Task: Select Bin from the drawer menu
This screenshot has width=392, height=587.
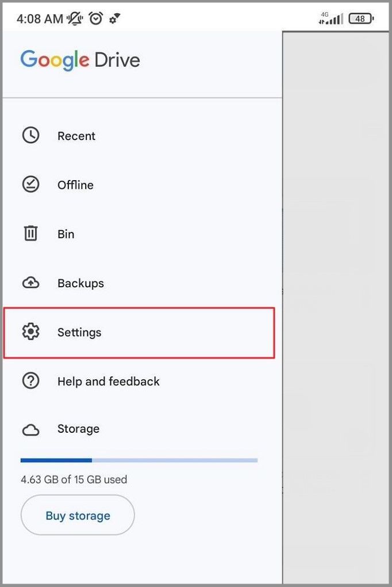Action: coord(66,234)
